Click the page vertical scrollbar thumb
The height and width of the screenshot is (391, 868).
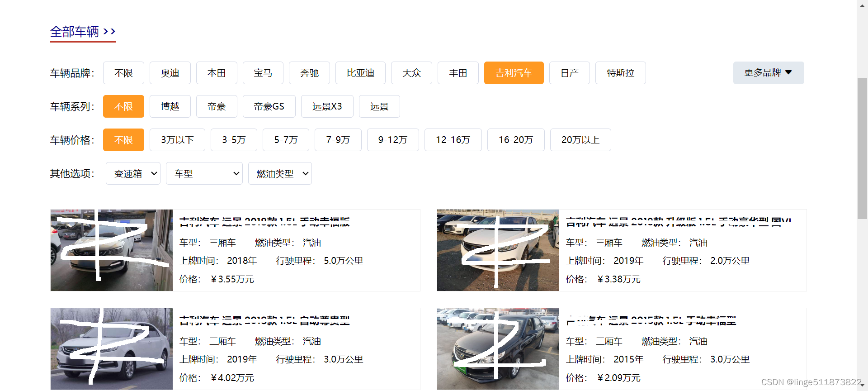point(862,148)
